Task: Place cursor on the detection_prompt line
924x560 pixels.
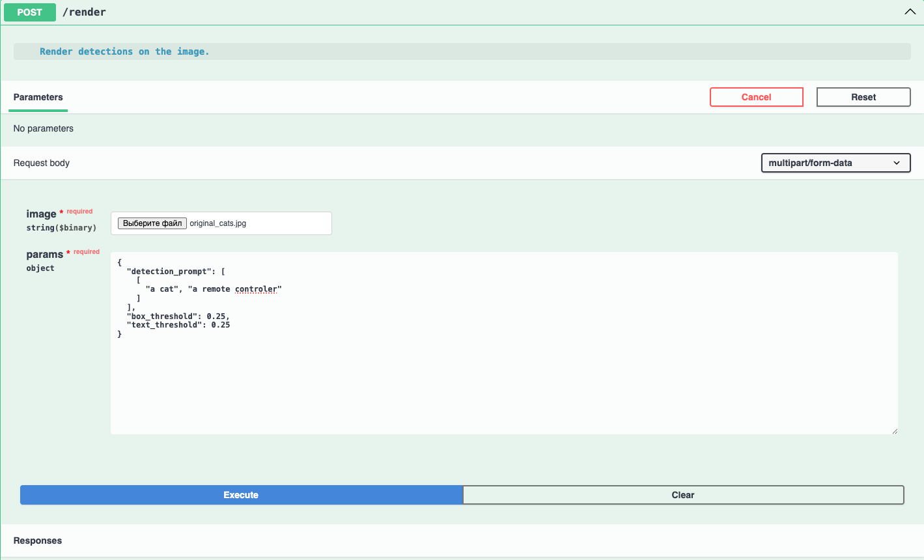Action: [176, 272]
